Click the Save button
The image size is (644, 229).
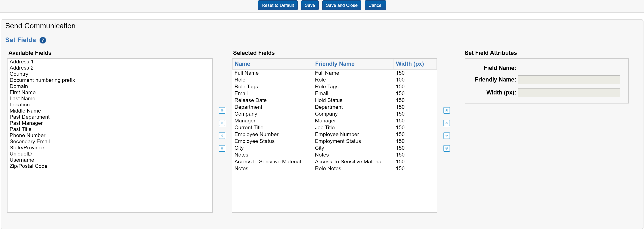[309, 5]
